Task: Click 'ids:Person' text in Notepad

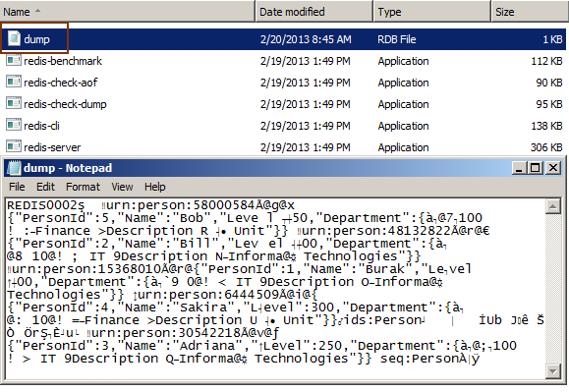Action: pos(382,320)
